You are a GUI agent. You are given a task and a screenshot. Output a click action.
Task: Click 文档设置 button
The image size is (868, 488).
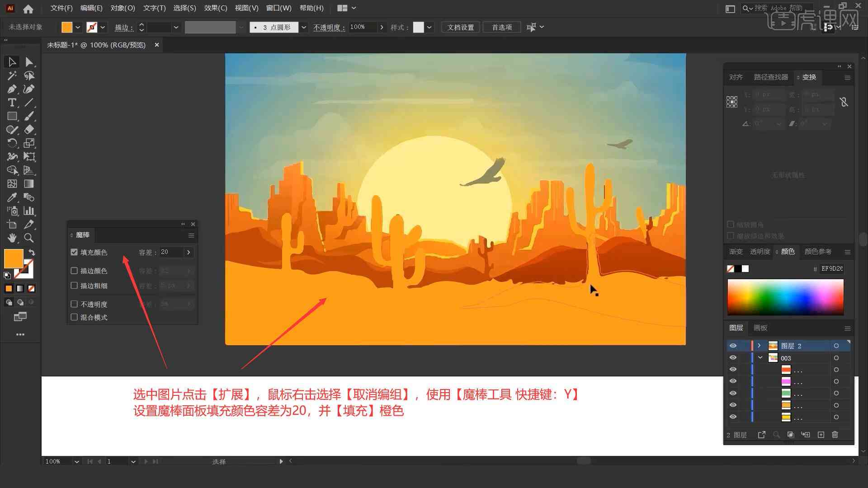464,27
